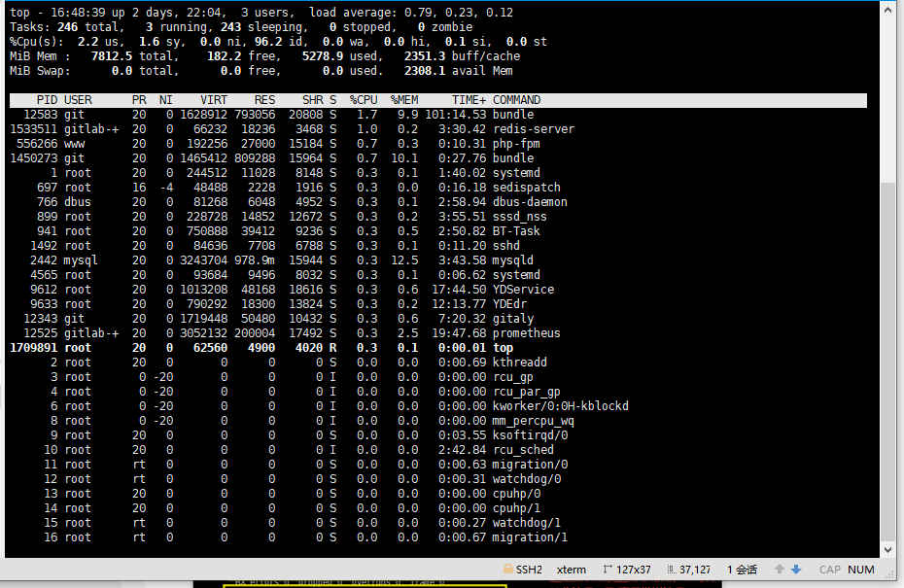Click the 978.9m RES value for mysqld
The height and width of the screenshot is (588, 904).
(x=255, y=260)
